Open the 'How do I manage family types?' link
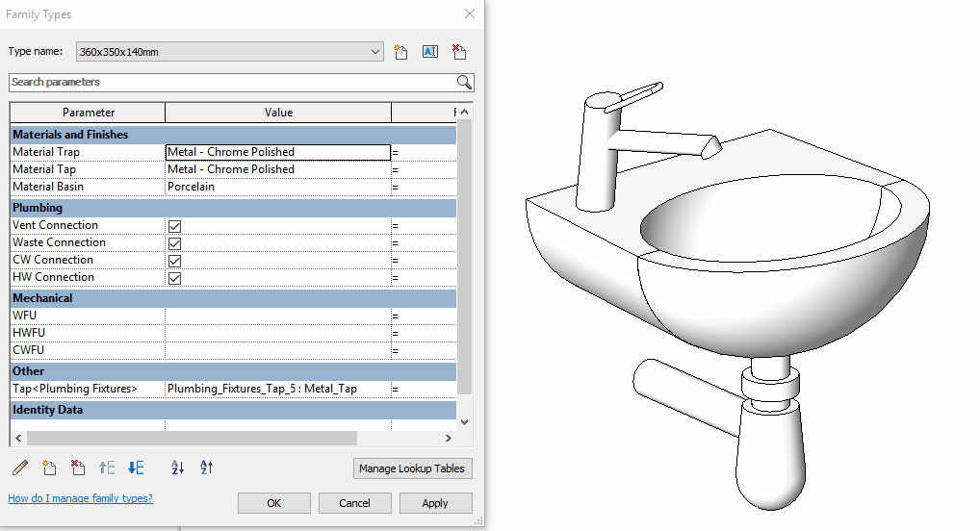Screen dimensions: 980x531 coord(80,498)
